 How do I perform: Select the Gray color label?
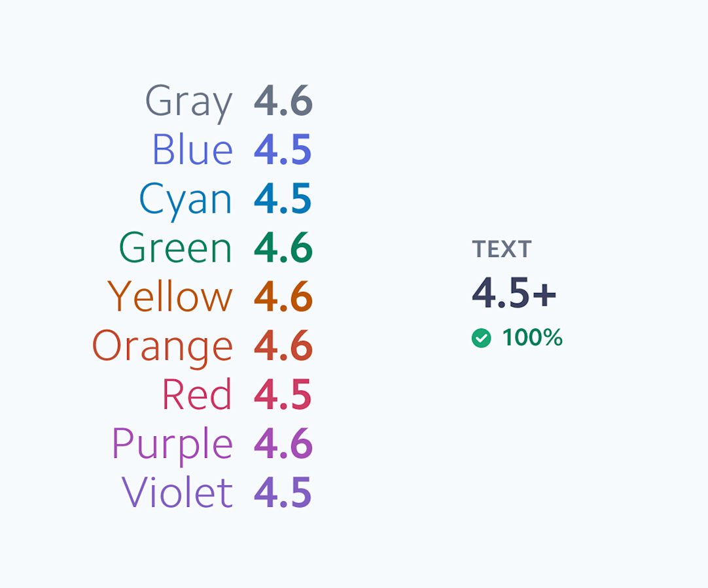coord(188,103)
